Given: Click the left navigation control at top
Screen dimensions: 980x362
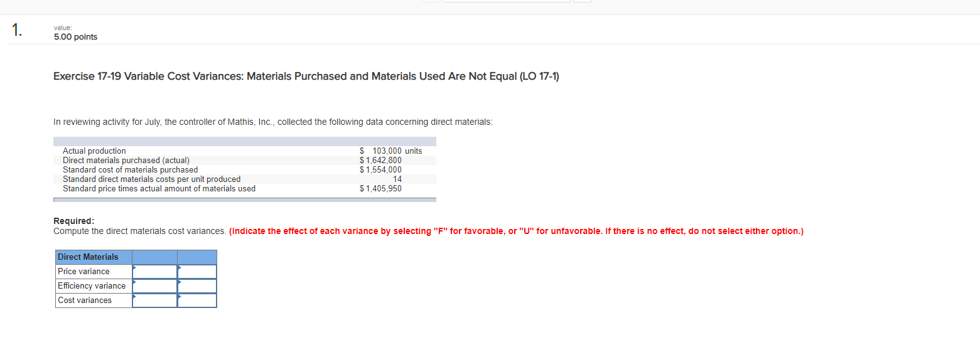Looking at the screenshot, I should [431, 1].
